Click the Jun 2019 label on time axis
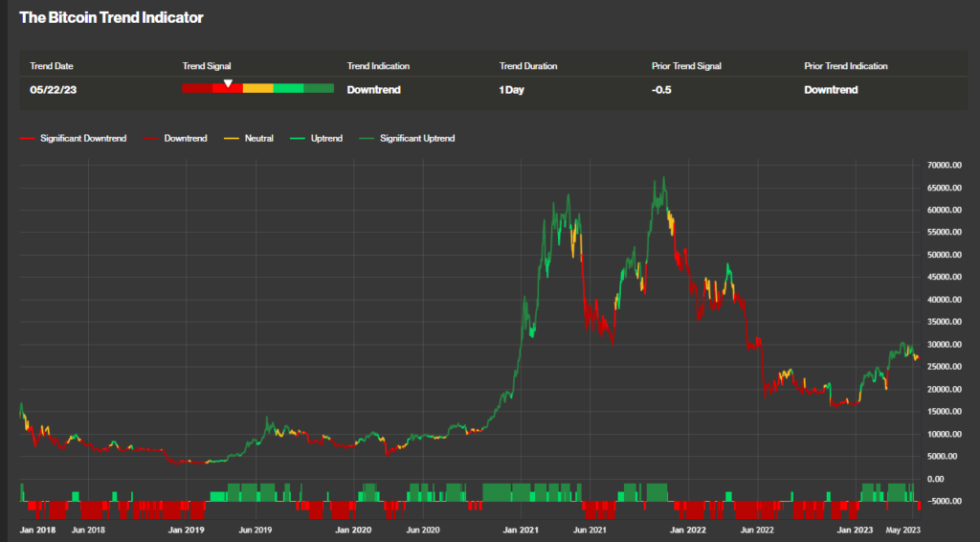The width and height of the screenshot is (980, 542). [254, 529]
